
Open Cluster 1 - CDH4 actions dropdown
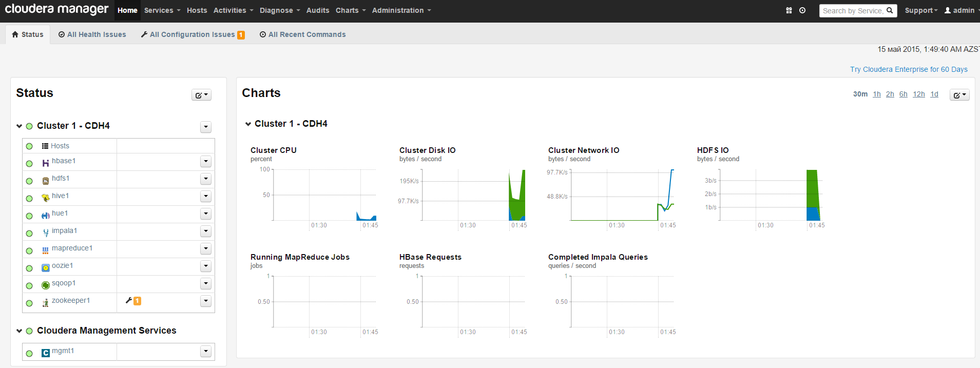(x=206, y=127)
